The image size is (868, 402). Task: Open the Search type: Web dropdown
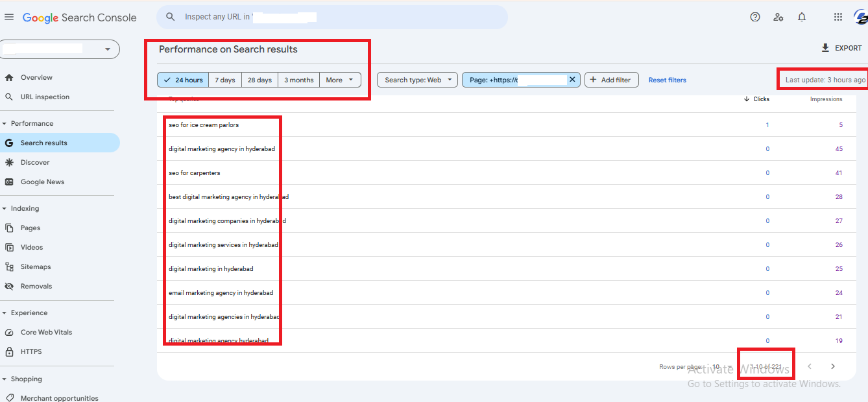tap(417, 80)
